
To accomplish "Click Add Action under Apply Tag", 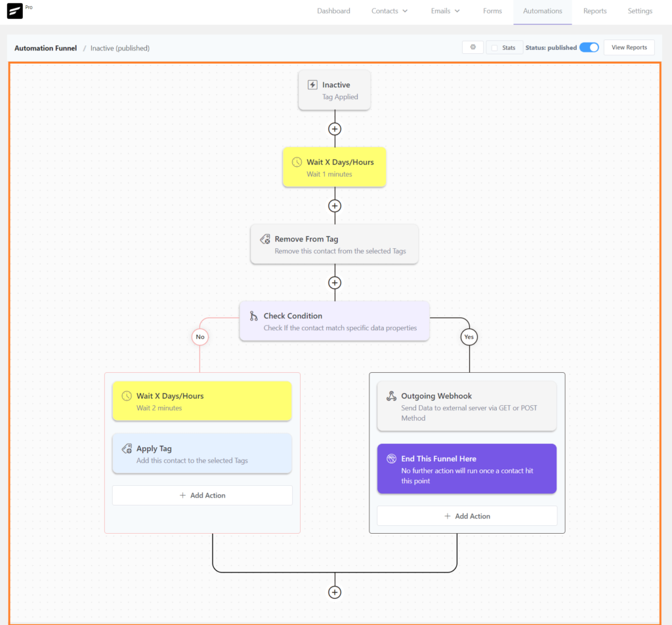I will [202, 496].
